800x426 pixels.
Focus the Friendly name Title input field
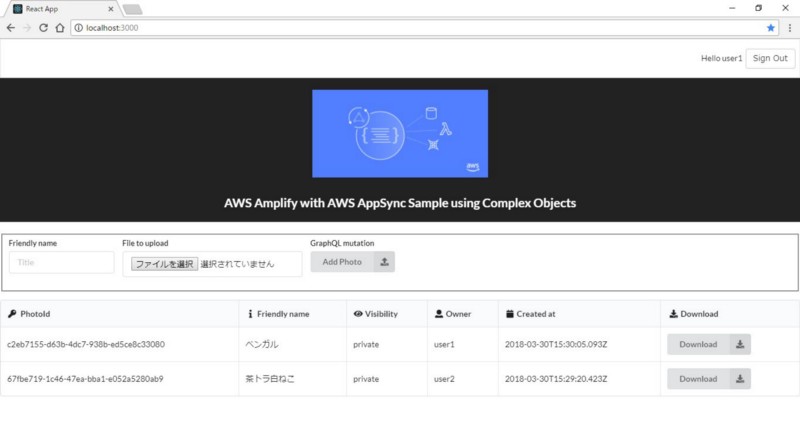[x=61, y=262]
